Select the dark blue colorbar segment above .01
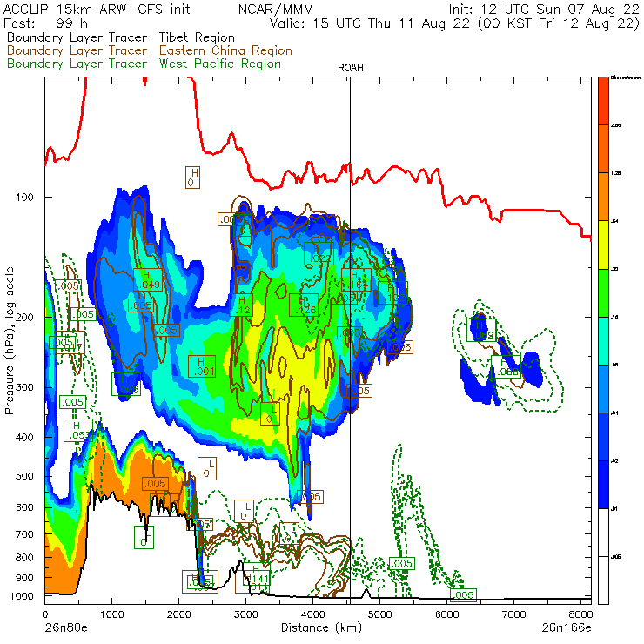644x644 pixels. (x=603, y=485)
